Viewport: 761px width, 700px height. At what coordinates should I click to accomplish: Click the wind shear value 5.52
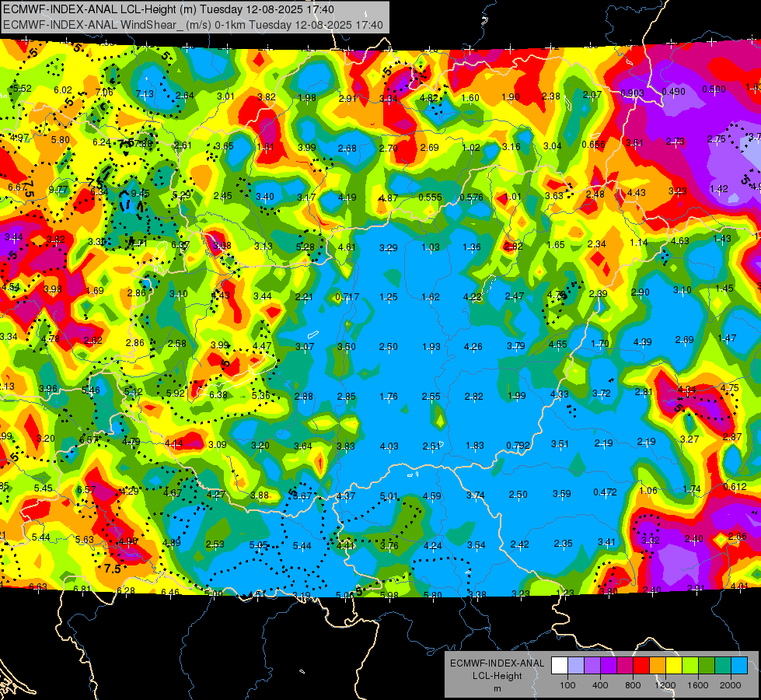pos(23,89)
